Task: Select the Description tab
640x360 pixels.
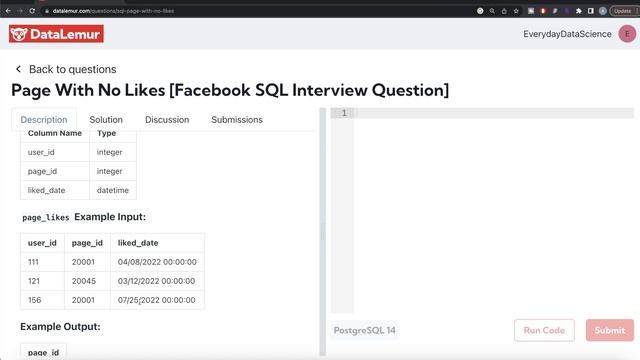Action: 44,120
